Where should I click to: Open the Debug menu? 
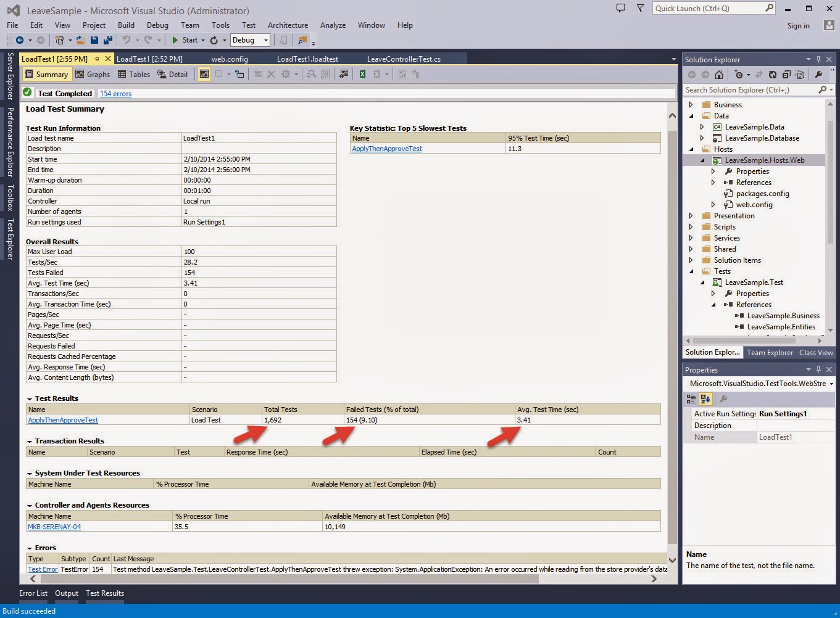point(157,25)
